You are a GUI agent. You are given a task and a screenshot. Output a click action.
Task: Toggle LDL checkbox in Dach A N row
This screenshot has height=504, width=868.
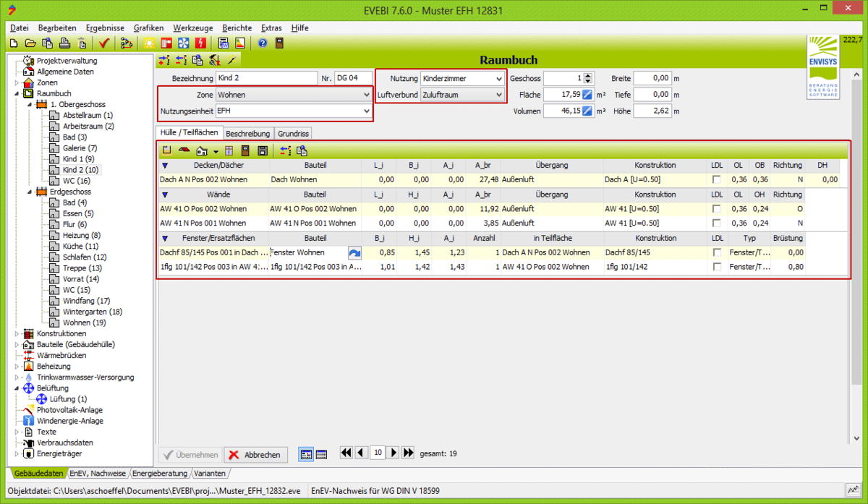717,179
